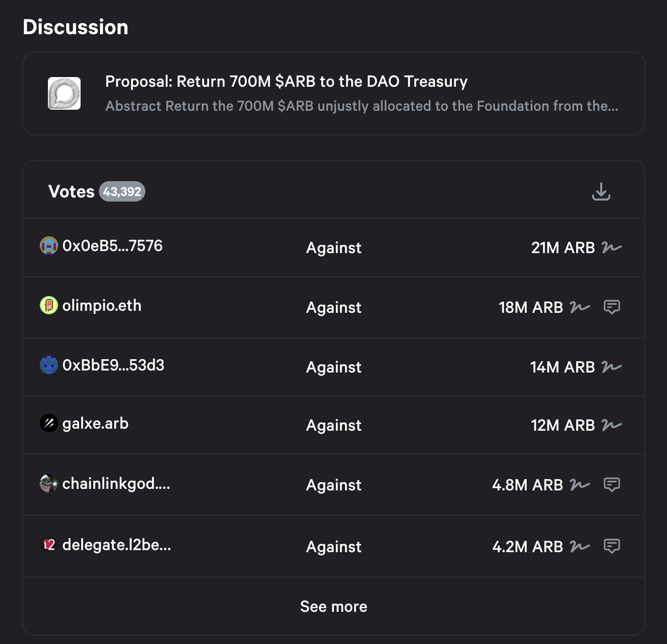Click the 43,392 votes count badge
The image size is (667, 644).
122,192
